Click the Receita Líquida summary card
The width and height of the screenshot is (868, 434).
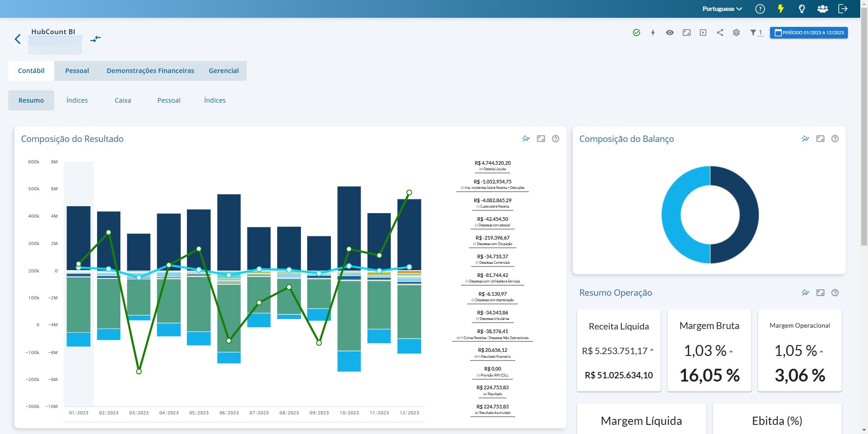click(619, 350)
